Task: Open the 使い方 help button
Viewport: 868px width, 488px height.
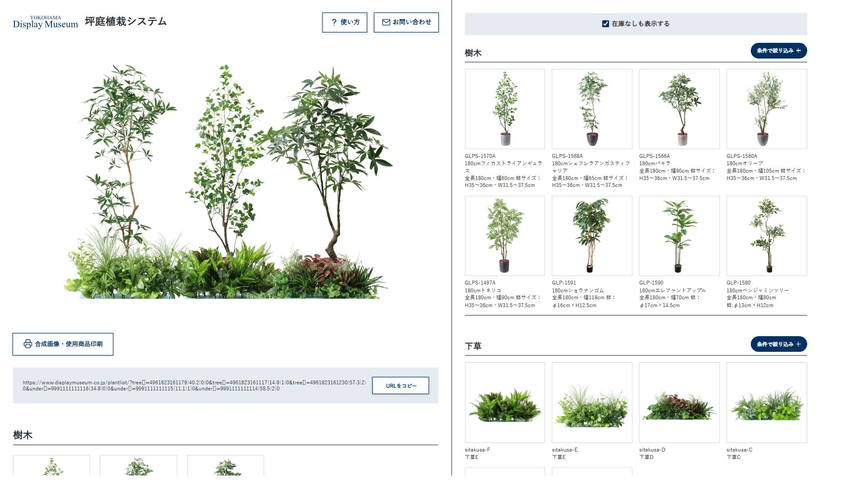Action: coord(345,22)
